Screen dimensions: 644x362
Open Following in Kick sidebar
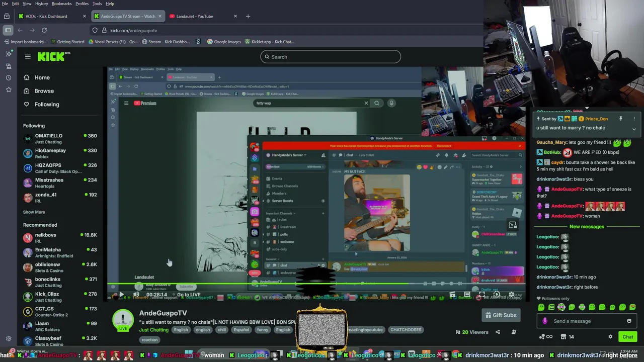(x=47, y=105)
